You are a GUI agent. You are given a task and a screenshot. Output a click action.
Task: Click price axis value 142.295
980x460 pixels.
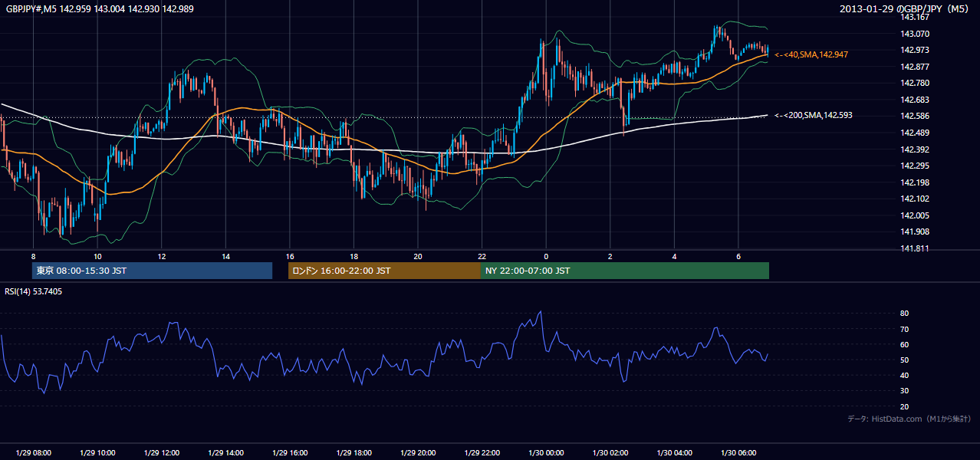[914, 166]
